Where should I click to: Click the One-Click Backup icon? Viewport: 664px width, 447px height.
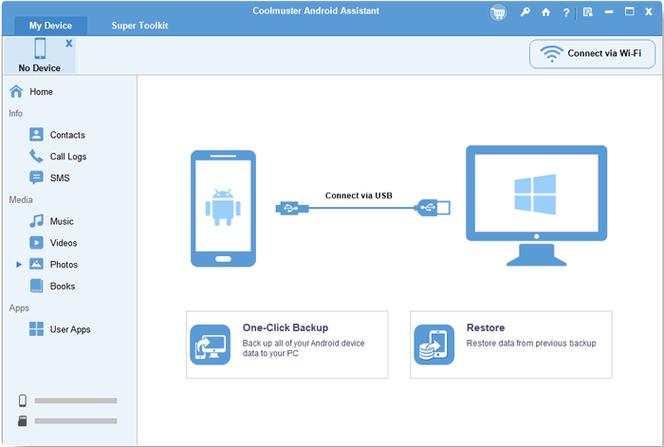click(x=210, y=344)
